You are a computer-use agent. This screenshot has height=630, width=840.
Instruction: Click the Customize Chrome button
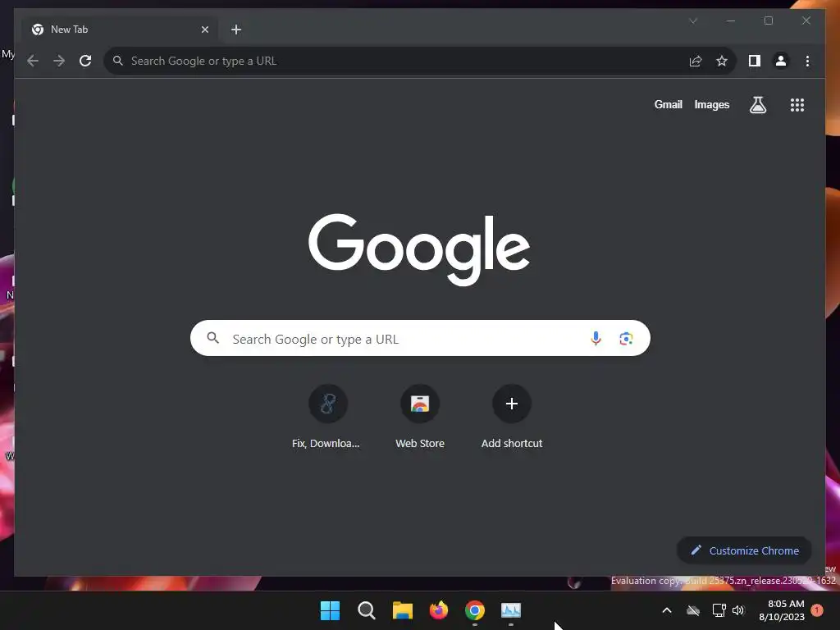pyautogui.click(x=744, y=550)
